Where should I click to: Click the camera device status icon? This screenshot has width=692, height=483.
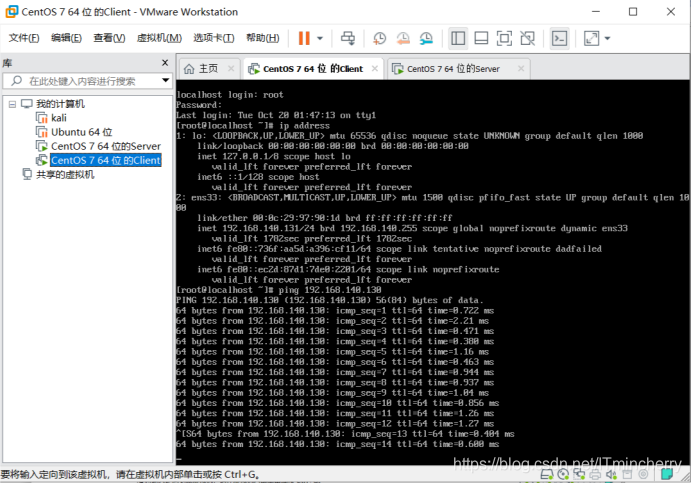pyautogui.click(x=643, y=475)
